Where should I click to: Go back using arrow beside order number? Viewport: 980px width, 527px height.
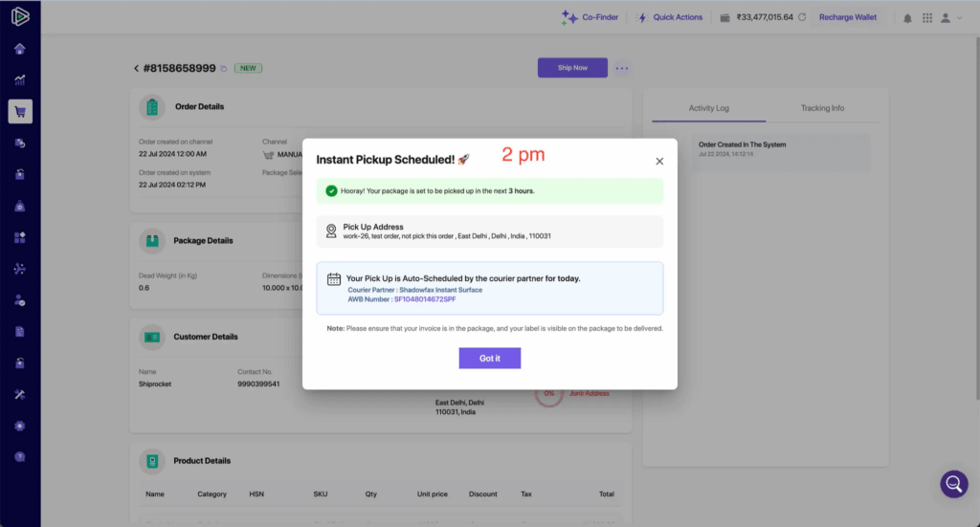pyautogui.click(x=137, y=69)
